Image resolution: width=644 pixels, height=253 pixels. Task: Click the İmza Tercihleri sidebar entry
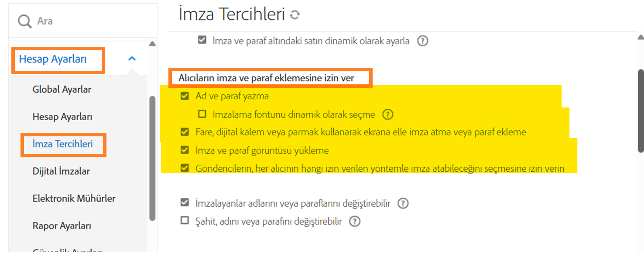[x=63, y=144]
